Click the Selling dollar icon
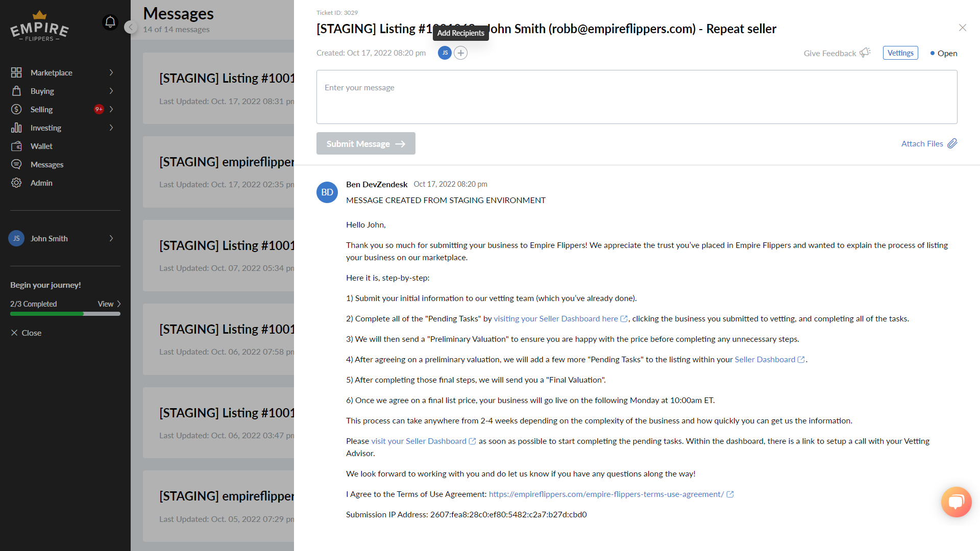980x551 pixels. point(16,109)
